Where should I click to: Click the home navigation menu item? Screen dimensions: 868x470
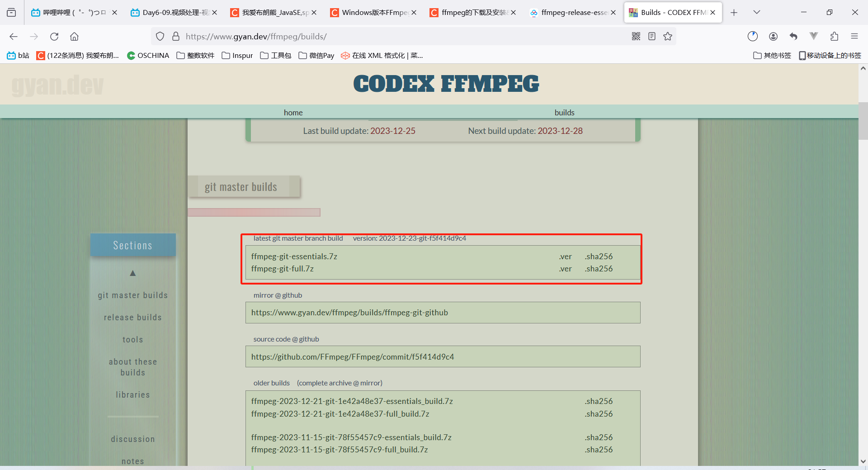coord(293,113)
